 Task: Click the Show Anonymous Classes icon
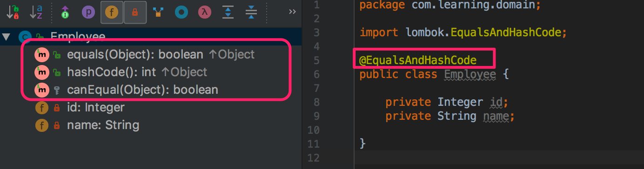click(159, 13)
